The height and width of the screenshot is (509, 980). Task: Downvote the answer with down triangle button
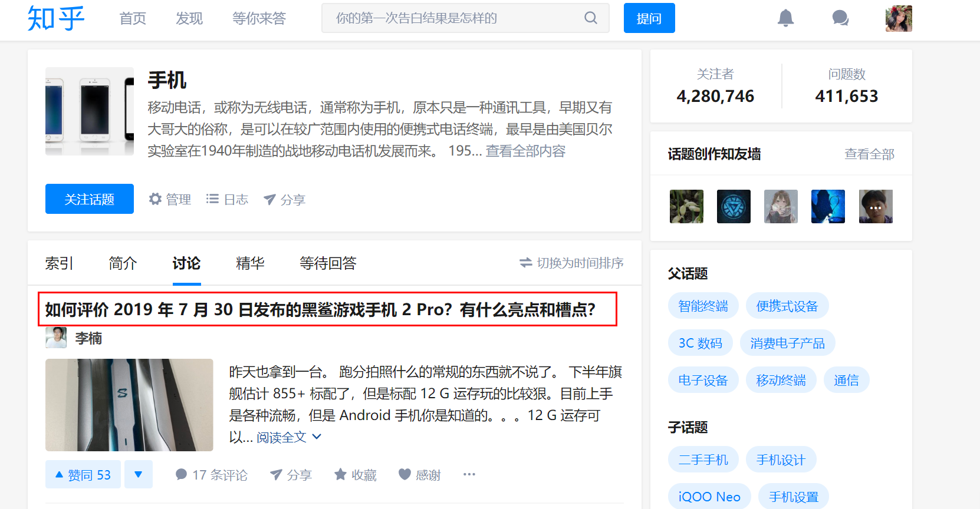139,474
